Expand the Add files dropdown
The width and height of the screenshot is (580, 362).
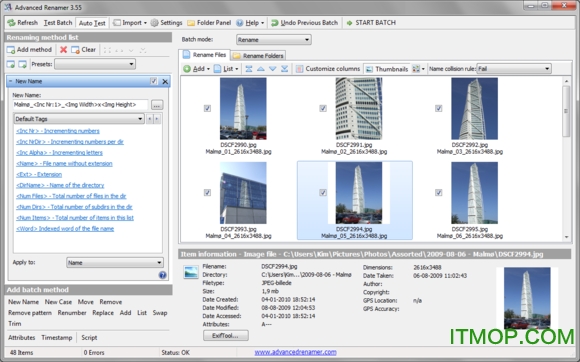pyautogui.click(x=208, y=69)
